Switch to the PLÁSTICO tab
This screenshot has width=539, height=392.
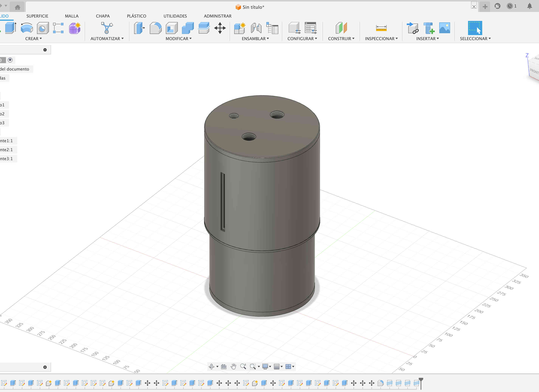coord(136,15)
